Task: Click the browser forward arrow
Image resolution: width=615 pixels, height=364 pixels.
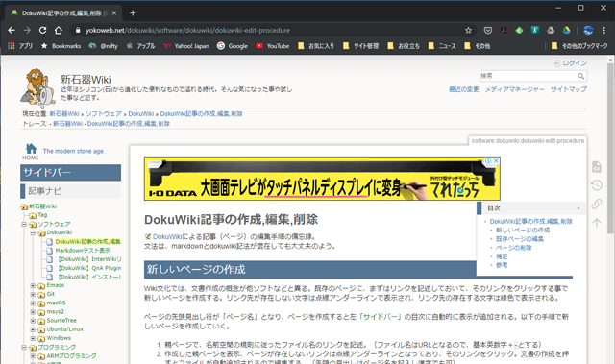Action: (27, 30)
